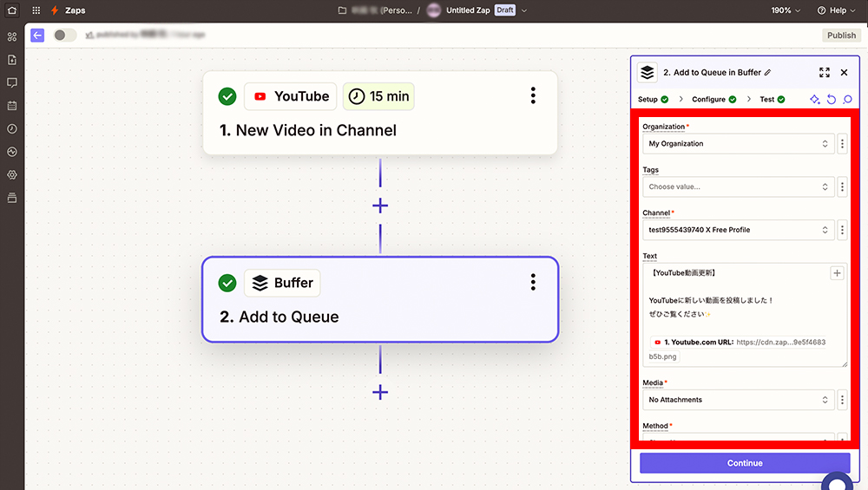Open the calendar sidebar icon

(12, 106)
